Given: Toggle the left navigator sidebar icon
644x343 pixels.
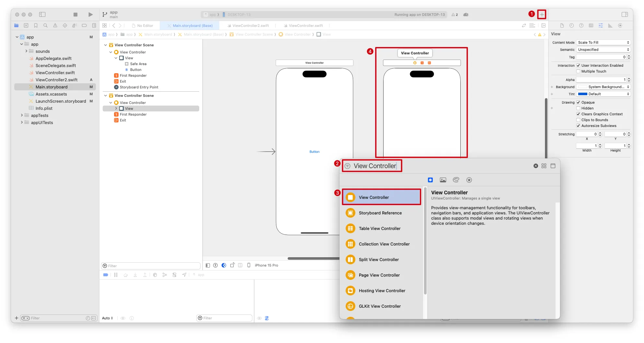Looking at the screenshot, I should tap(42, 15).
